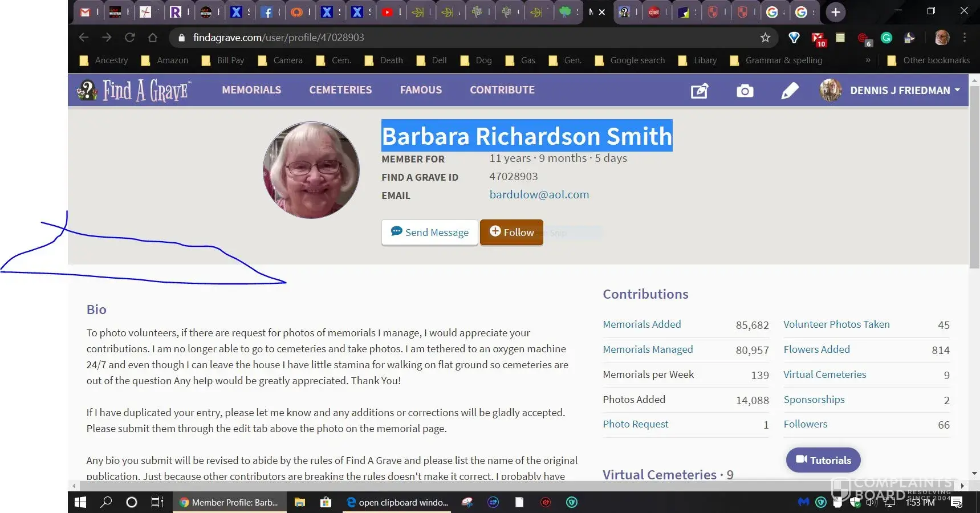Click the camera icon in Find A Grave header
The height and width of the screenshot is (513, 980).
[x=745, y=91]
